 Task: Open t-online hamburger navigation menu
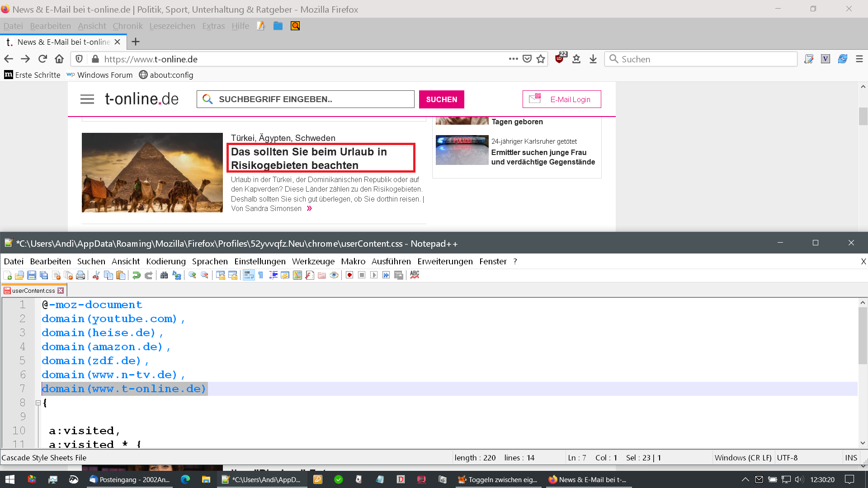pos(87,99)
